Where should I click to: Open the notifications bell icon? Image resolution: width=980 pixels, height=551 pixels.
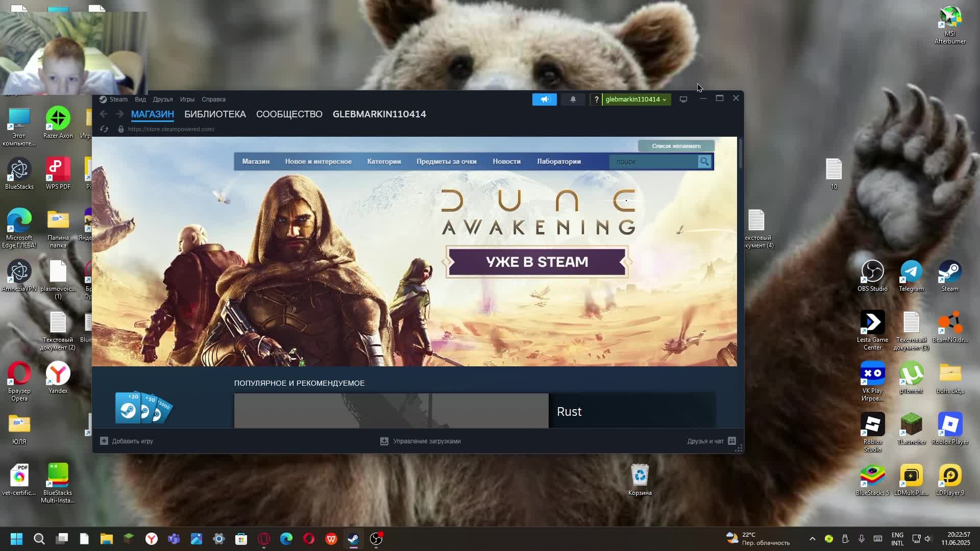click(573, 99)
